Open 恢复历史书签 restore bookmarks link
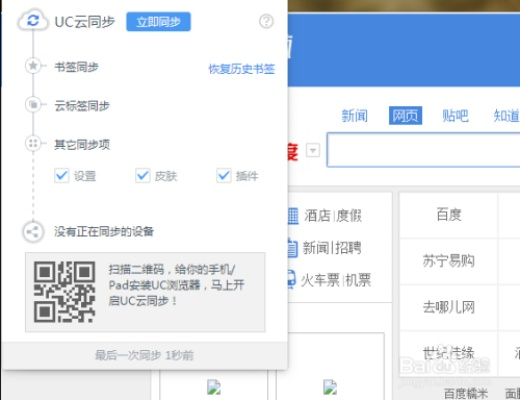This screenshot has height=400, width=520. click(242, 69)
